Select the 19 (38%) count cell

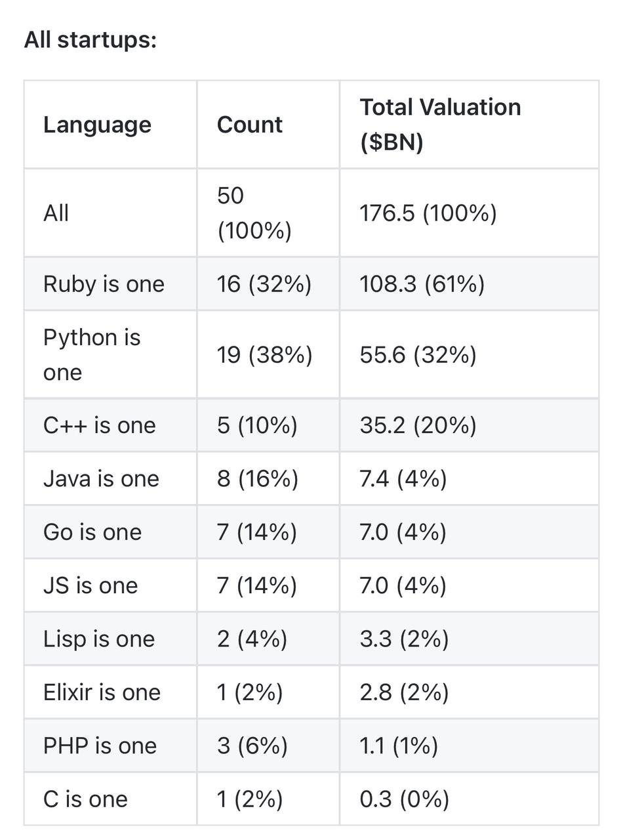coord(264,355)
